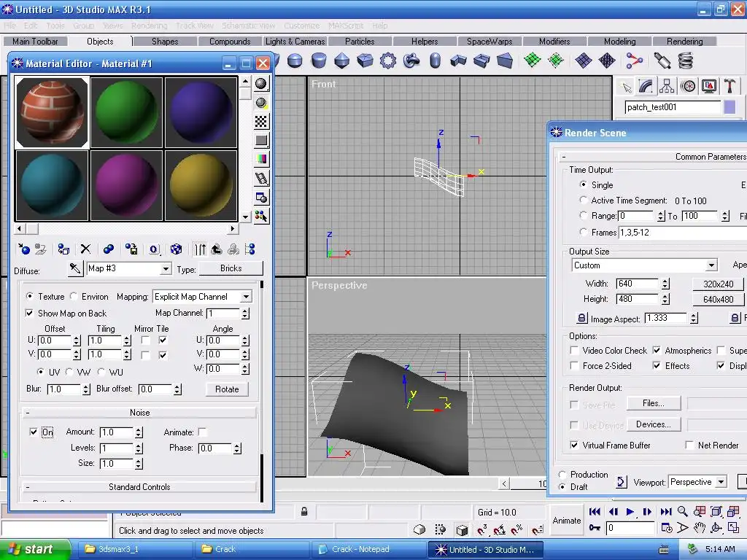747x560 pixels.
Task: Switch to the Shapes toolbar tab
Action: pyautogui.click(x=165, y=42)
